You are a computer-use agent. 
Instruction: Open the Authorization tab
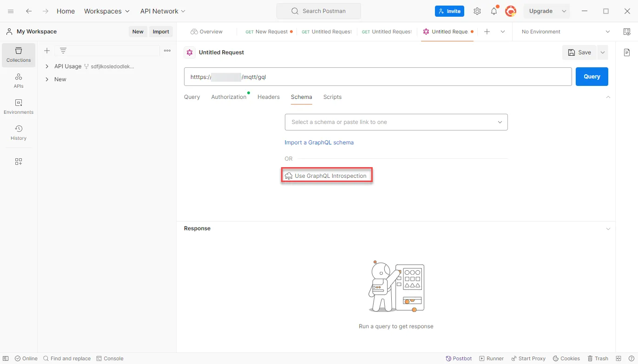[x=229, y=97]
